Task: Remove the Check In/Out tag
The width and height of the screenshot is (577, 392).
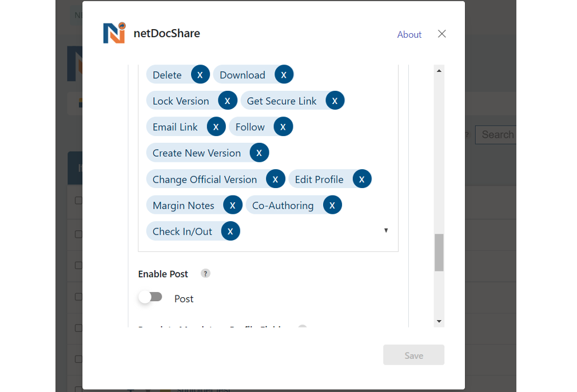Action: [x=230, y=231]
